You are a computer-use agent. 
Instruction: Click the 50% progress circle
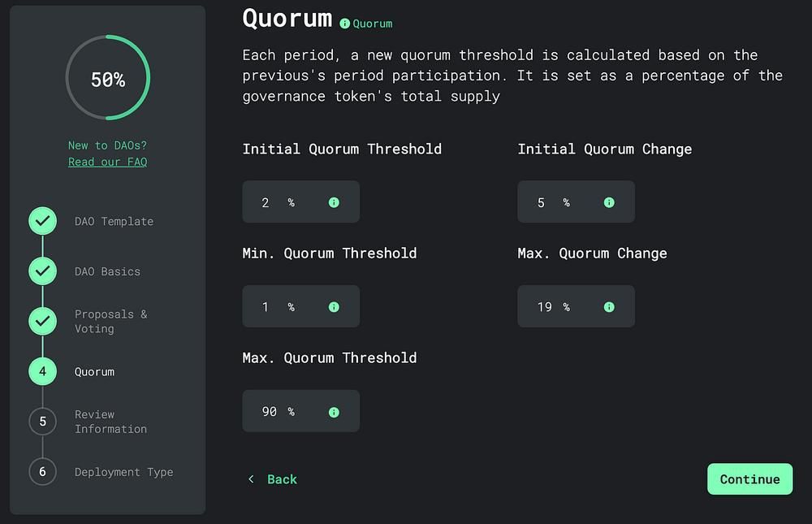[108, 79]
